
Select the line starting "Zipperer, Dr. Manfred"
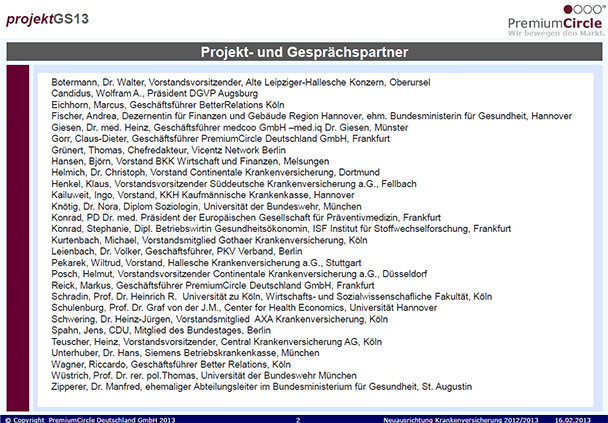(262, 387)
